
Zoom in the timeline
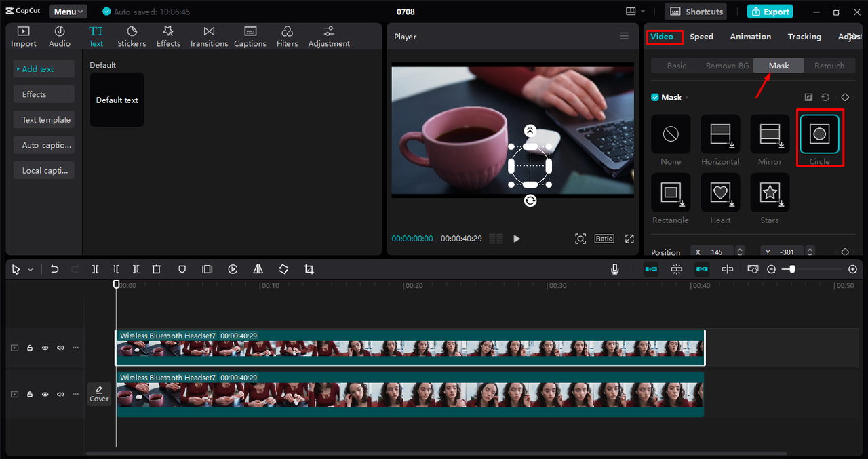853,269
